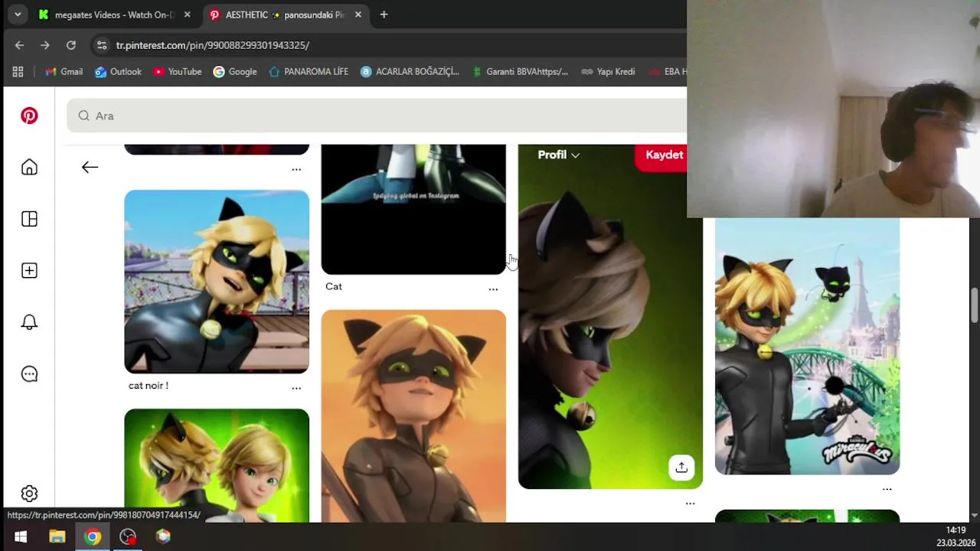The image size is (980, 551).
Task: Open messages chat bubble icon
Action: coord(29,373)
